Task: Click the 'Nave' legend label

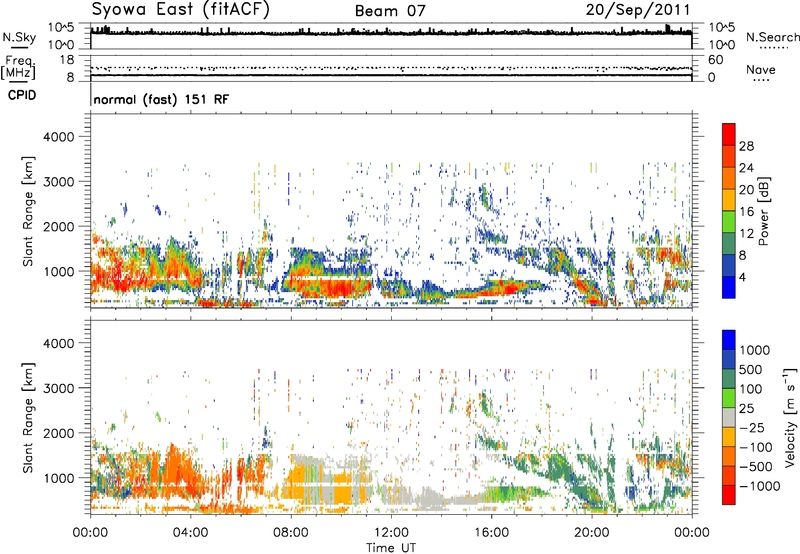Action: (761, 70)
